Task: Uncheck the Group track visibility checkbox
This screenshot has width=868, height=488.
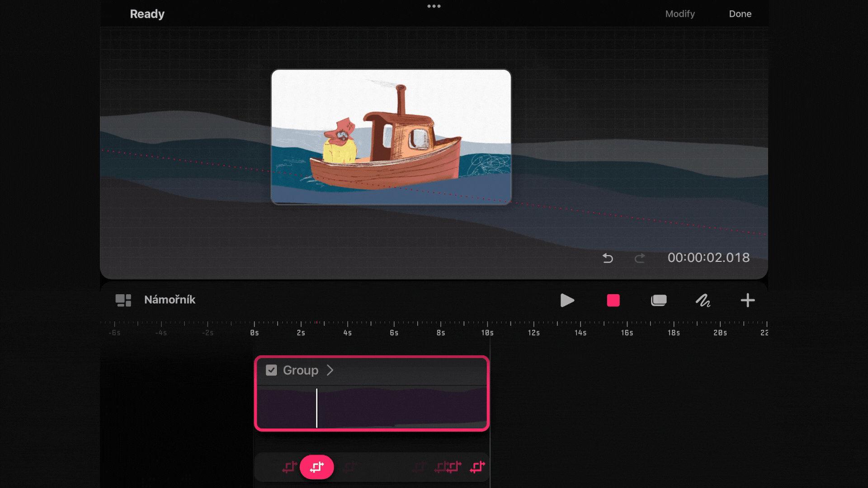Action: click(271, 370)
